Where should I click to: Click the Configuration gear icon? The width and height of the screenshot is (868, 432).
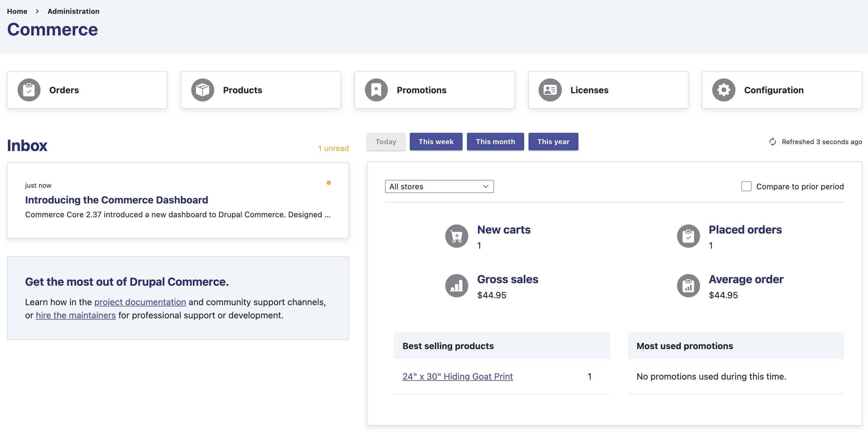(x=724, y=90)
